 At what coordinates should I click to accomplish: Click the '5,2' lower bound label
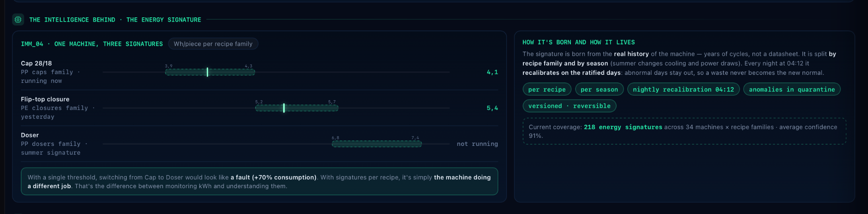pos(259,102)
